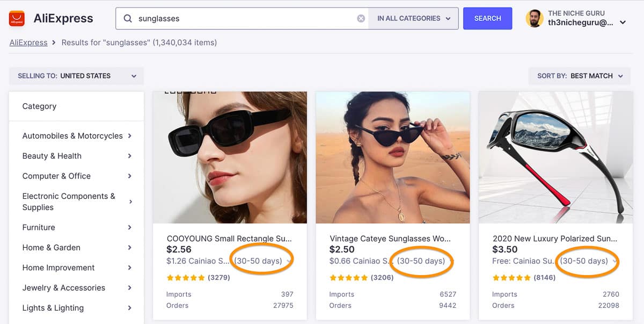Expand the Beauty & Health category
The image size is (644, 324).
52,156
